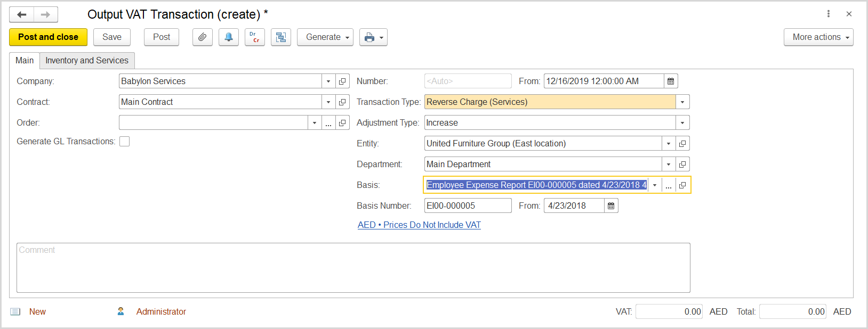868x329 pixels.
Task: Click the Transaction Type field Reverse Charge
Action: tap(550, 102)
